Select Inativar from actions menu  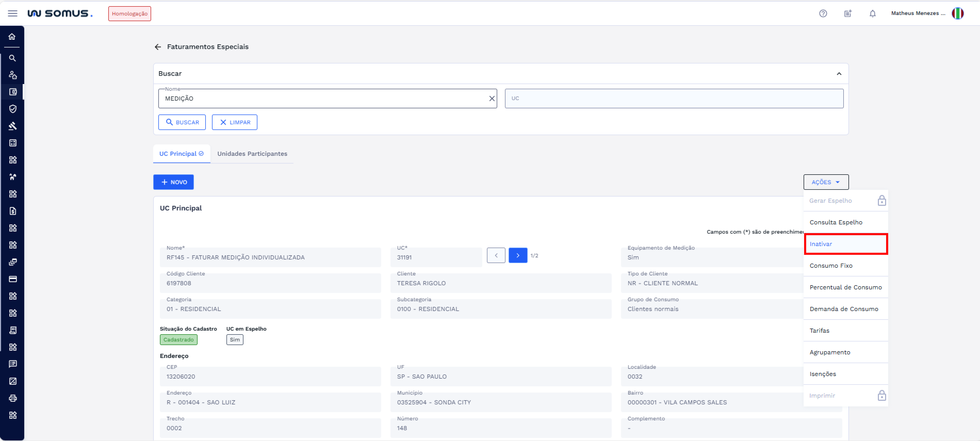click(x=845, y=244)
